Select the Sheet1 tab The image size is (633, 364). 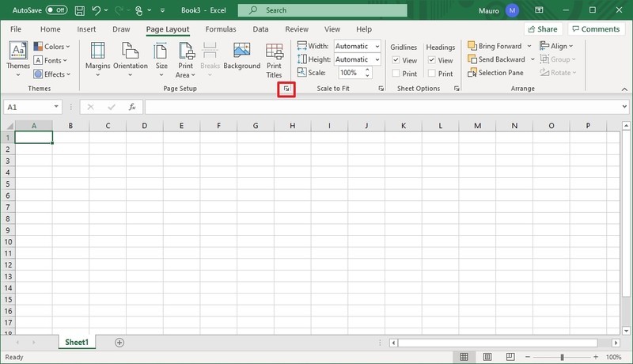[77, 342]
